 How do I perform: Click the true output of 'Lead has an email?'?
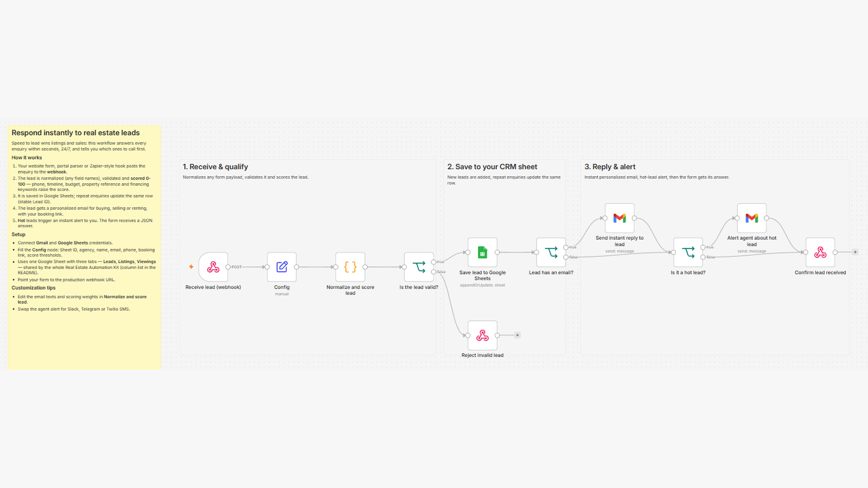point(566,247)
